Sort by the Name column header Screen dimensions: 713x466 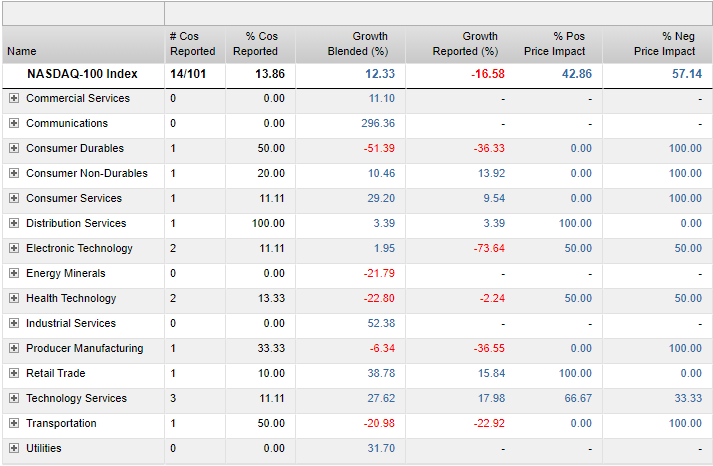click(21, 51)
